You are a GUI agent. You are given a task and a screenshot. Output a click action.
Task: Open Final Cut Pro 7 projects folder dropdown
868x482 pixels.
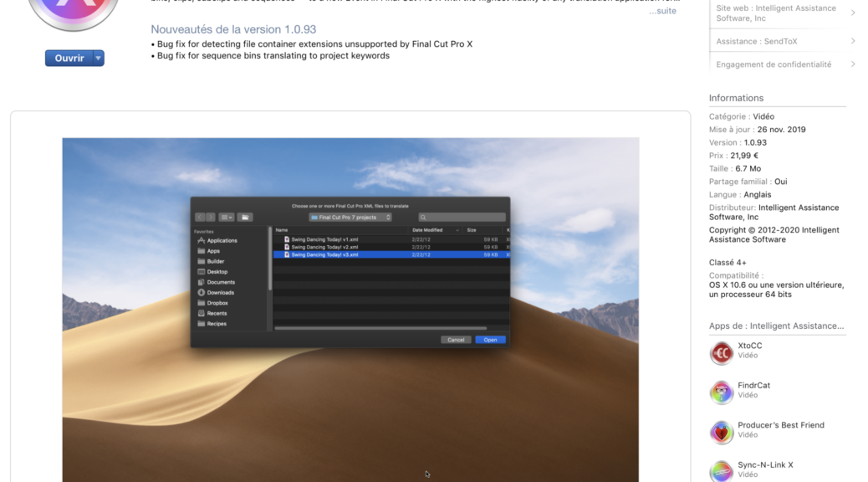pos(350,218)
